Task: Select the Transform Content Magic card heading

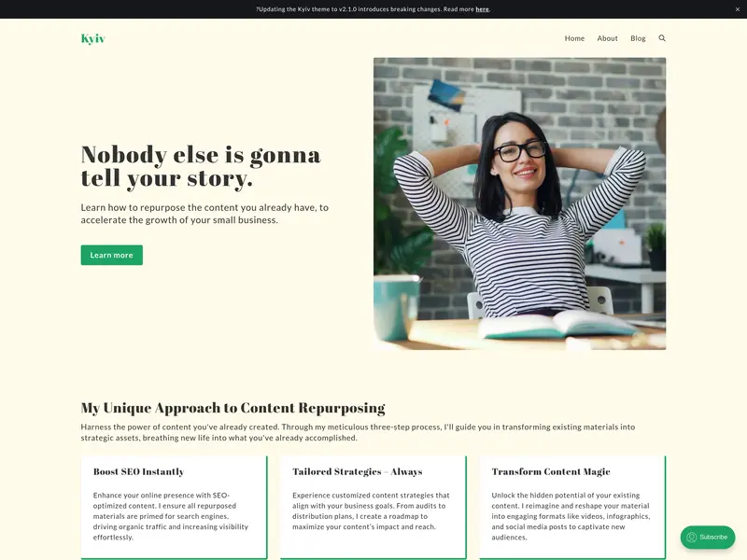Action: 551,471
